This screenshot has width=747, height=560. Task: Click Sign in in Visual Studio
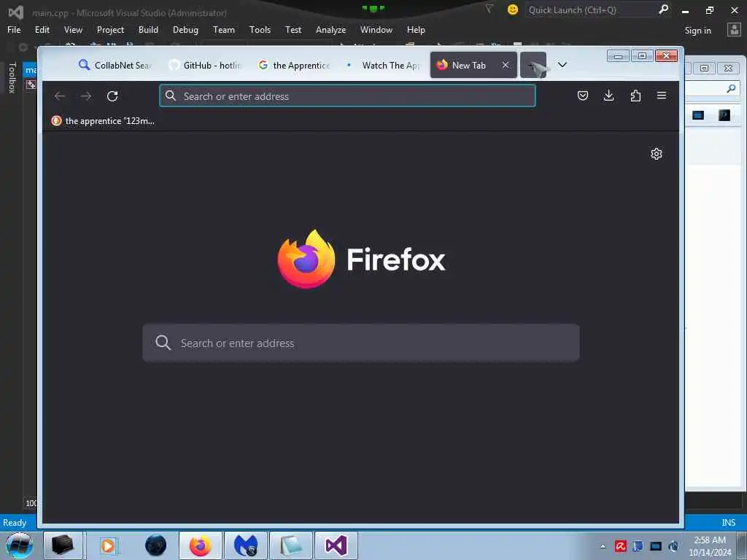pos(697,31)
